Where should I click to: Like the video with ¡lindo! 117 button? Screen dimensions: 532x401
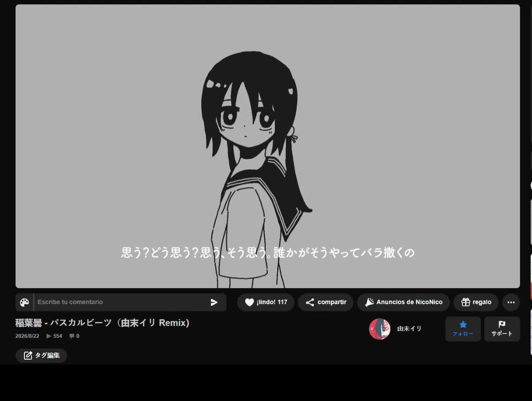click(x=266, y=302)
